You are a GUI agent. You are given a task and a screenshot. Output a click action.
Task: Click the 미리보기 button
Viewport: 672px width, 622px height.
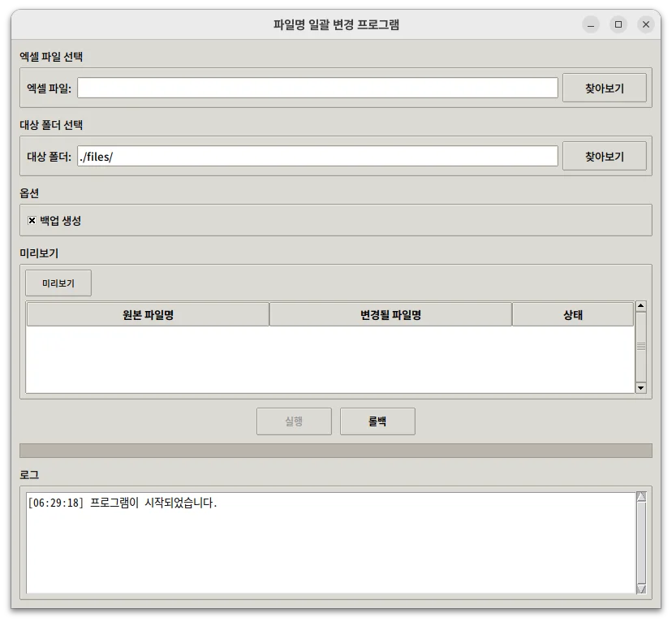[58, 283]
